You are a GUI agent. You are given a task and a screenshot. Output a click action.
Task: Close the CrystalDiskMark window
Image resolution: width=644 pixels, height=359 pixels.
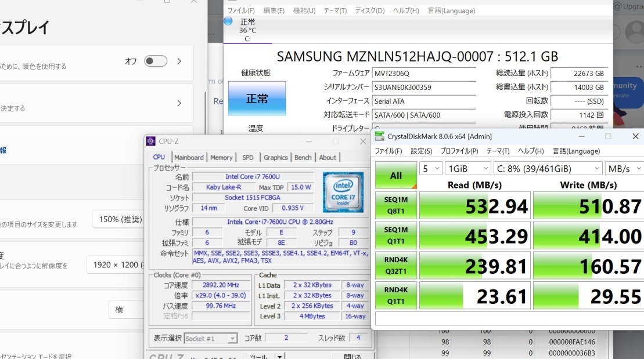(635, 136)
